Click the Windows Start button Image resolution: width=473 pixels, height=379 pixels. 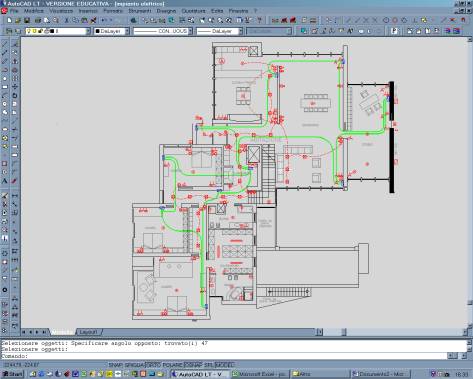tap(12, 374)
